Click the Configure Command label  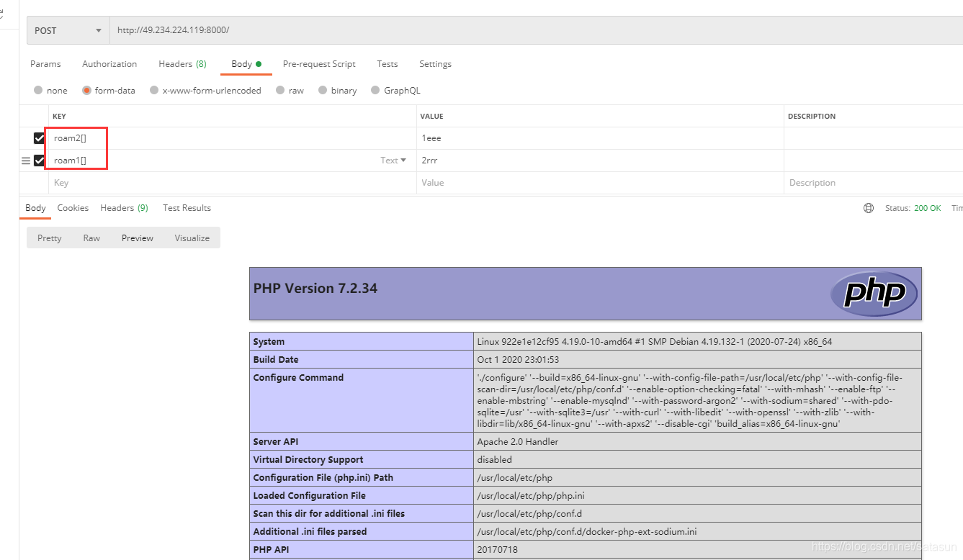coord(298,378)
